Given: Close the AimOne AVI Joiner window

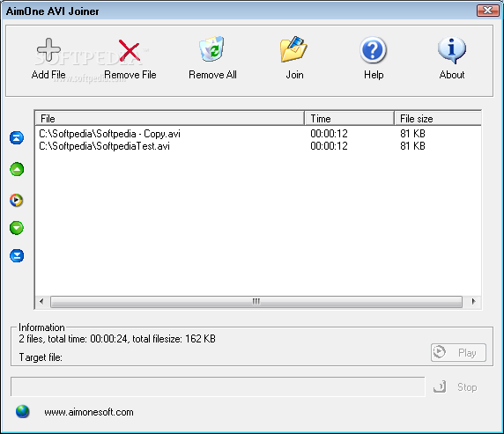Looking at the screenshot, I should 487,11.
